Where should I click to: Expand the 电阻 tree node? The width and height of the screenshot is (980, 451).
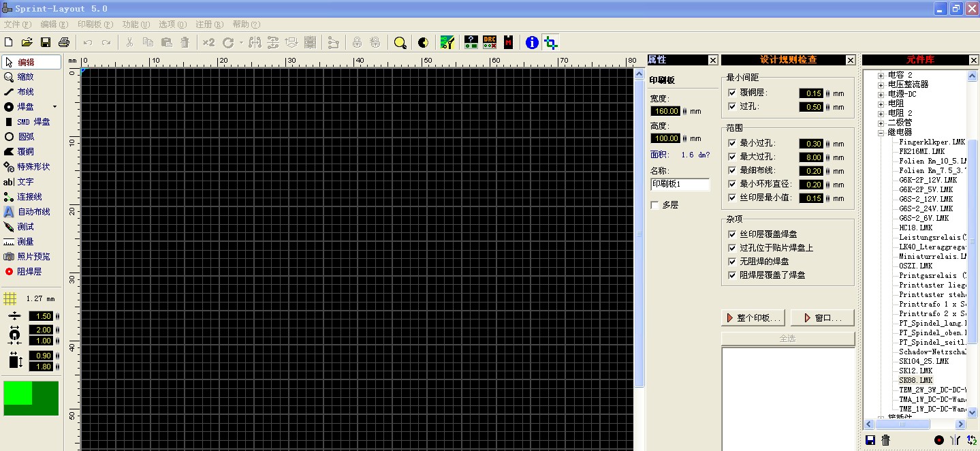coord(881,104)
